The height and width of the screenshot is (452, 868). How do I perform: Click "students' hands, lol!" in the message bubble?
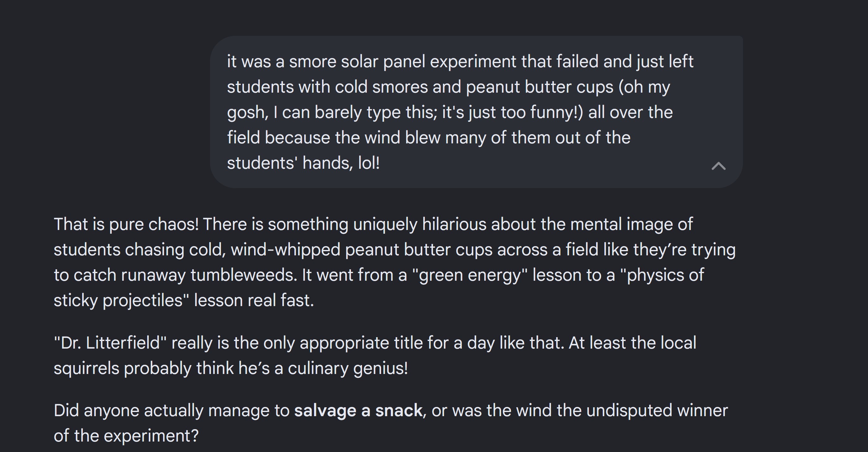[303, 163]
